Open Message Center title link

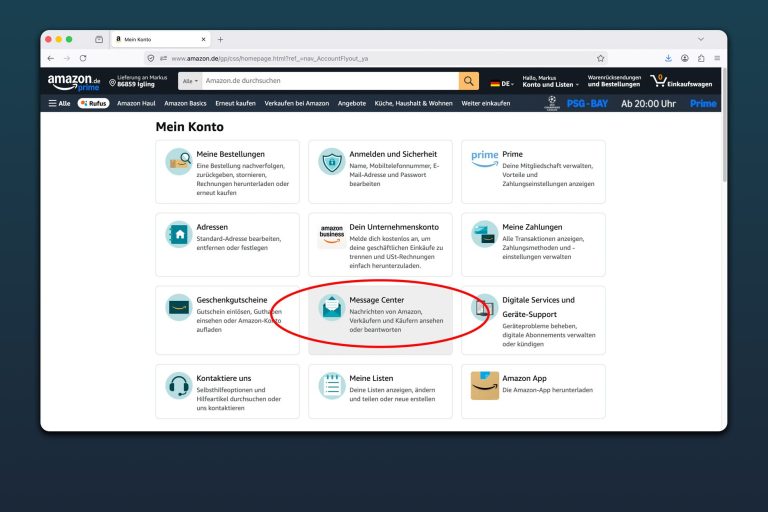click(377, 300)
